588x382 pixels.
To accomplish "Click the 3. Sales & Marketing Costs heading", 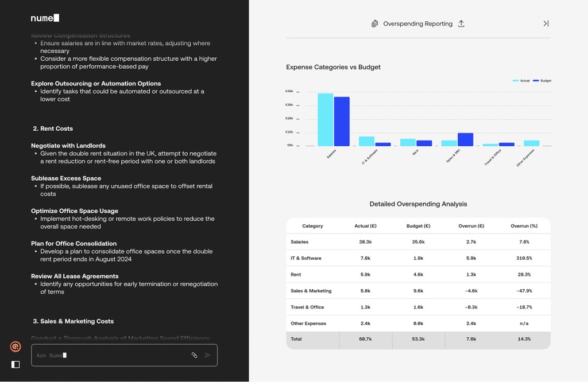I will 73,321.
